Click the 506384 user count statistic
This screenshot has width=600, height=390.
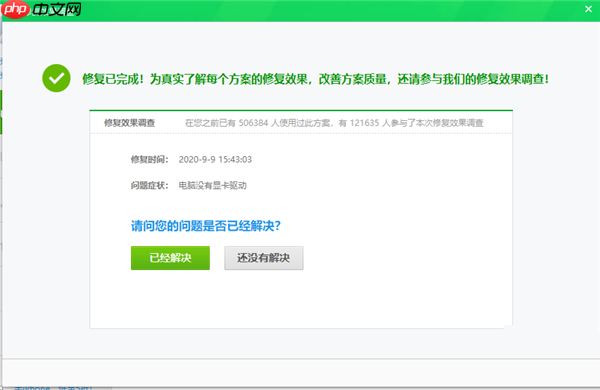coord(253,123)
